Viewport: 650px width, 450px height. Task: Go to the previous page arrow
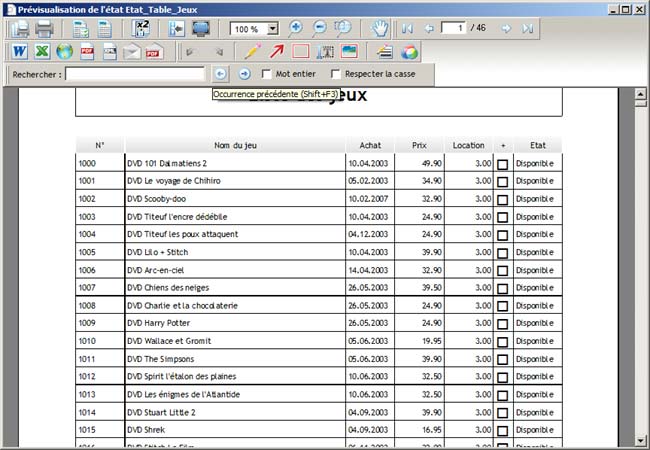(x=429, y=29)
